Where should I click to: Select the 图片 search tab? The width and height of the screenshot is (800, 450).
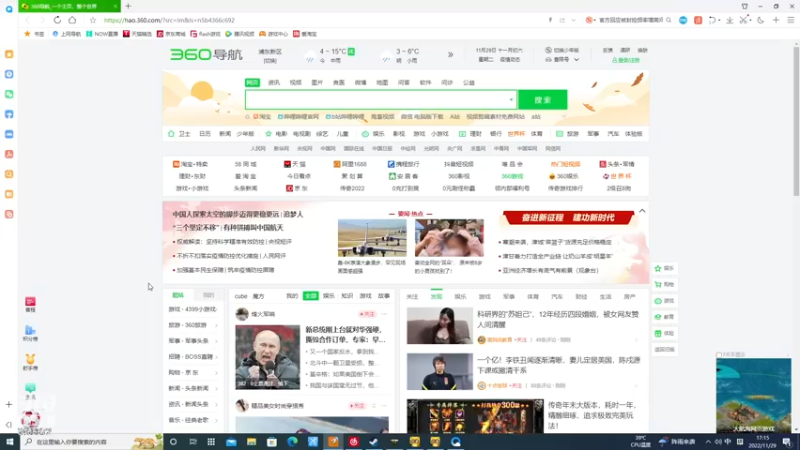(317, 82)
